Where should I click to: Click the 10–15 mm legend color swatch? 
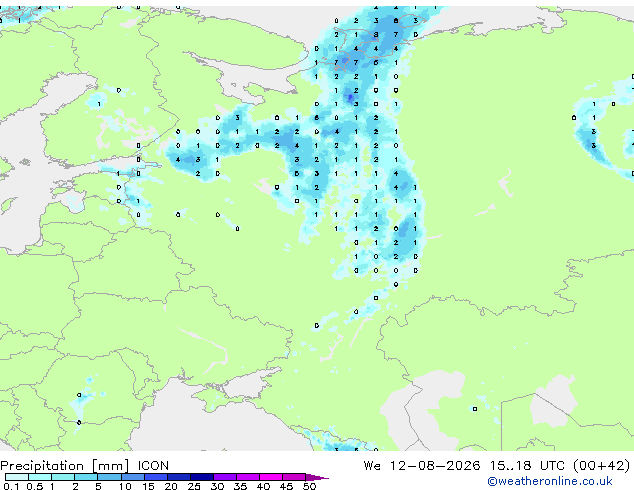click(x=132, y=477)
